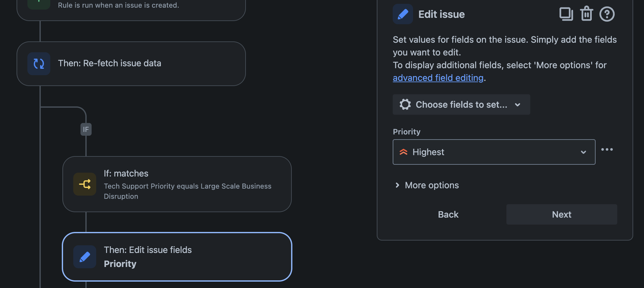Open the Choose fields to set dropdown
644x288 pixels.
point(461,104)
